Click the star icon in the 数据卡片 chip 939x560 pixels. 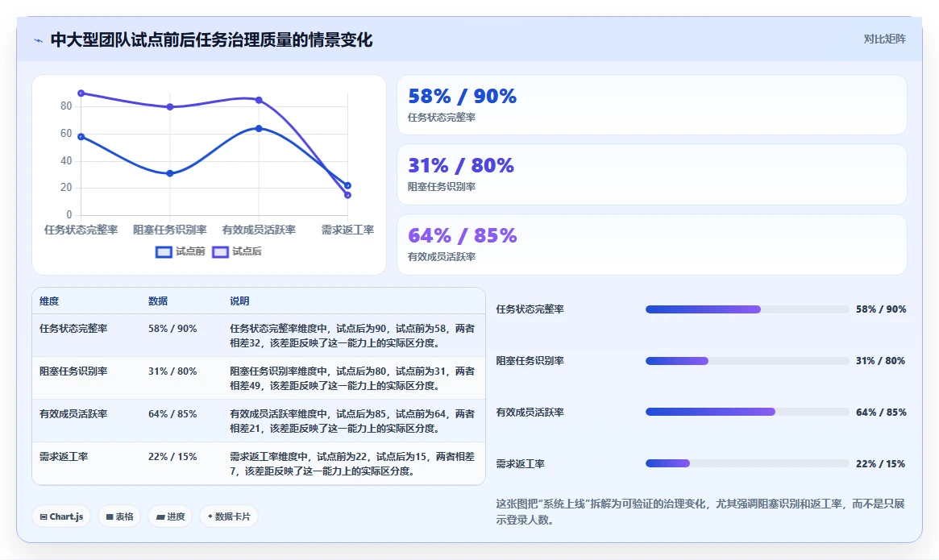pyautogui.click(x=210, y=516)
